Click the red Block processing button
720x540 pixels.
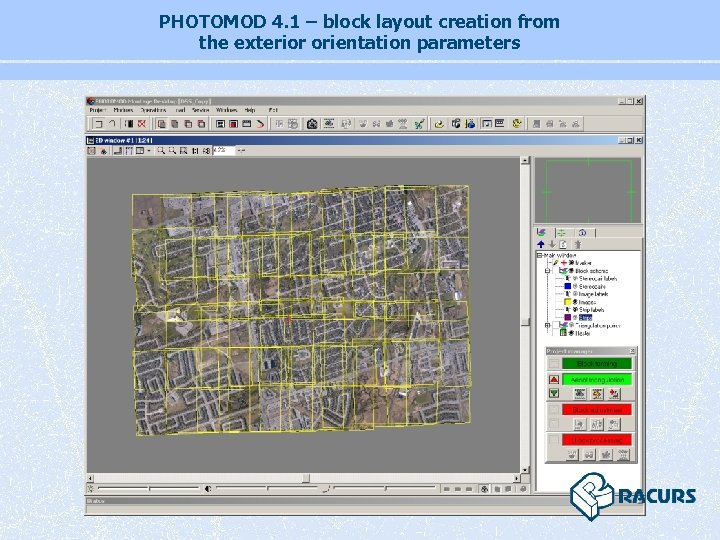pos(597,440)
